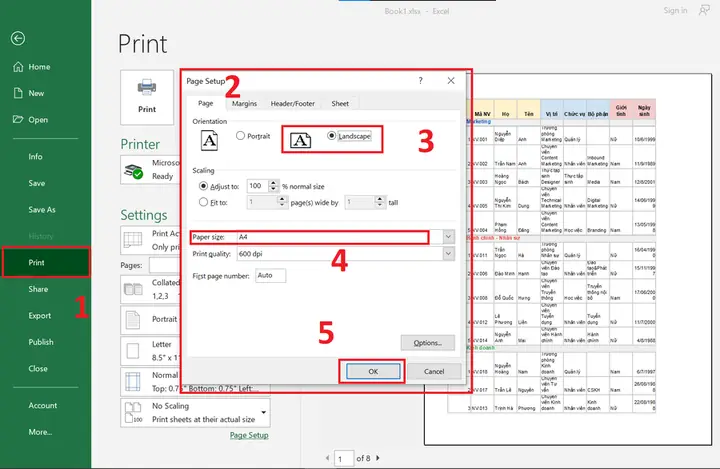The width and height of the screenshot is (720, 469).
Task: Click the No Scaling icon
Action: 133,412
